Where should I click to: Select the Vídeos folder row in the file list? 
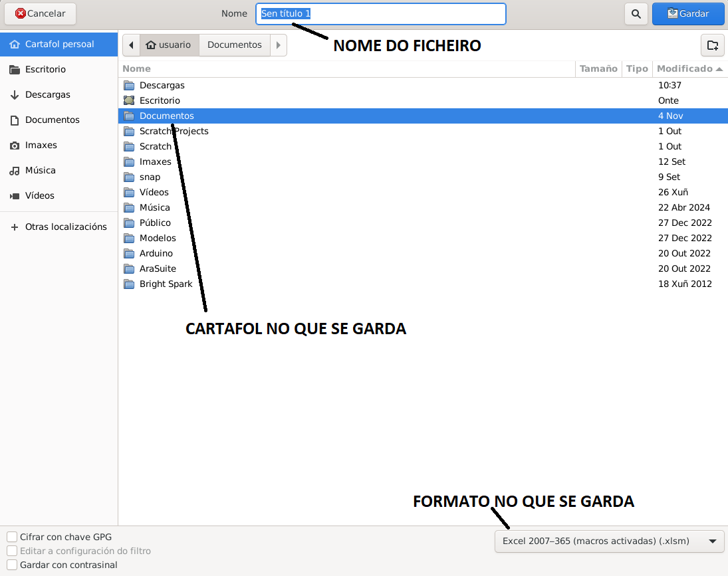coord(423,193)
